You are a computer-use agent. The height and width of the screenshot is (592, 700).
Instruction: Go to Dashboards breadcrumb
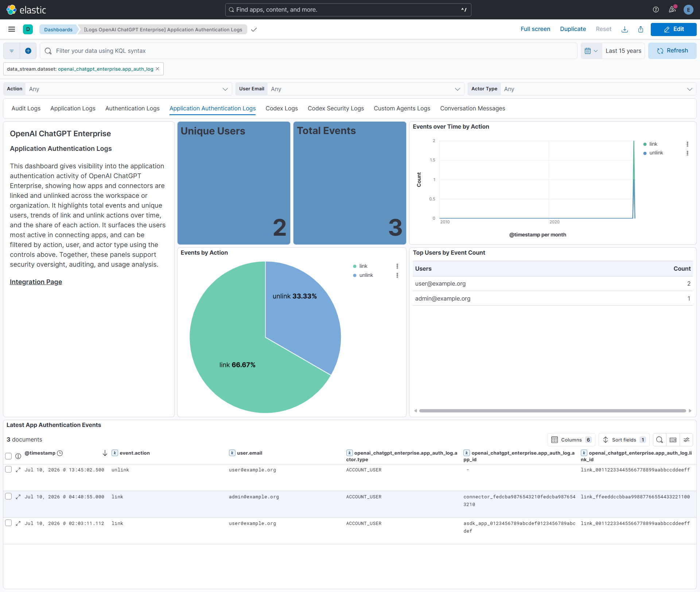58,30
